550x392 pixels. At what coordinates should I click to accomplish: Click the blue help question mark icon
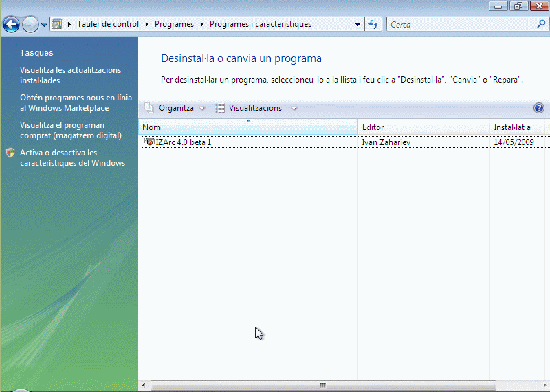[538, 108]
